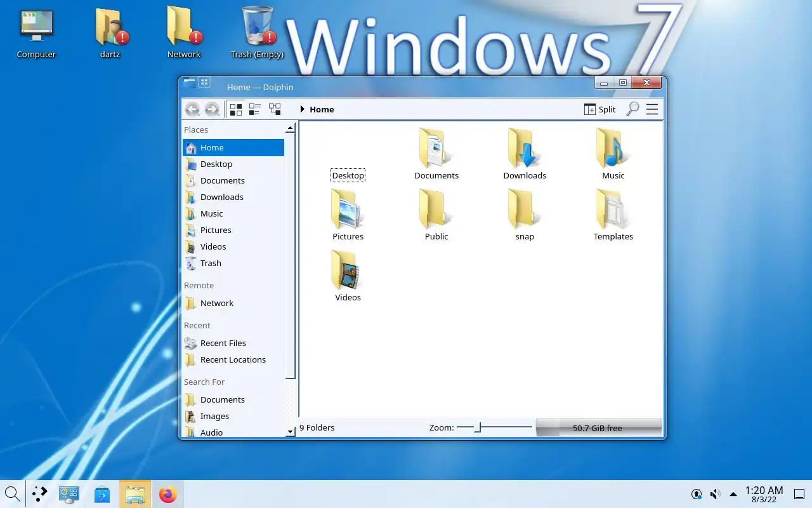Click the Search For section header
Image resolution: width=812 pixels, height=508 pixels.
[204, 382]
